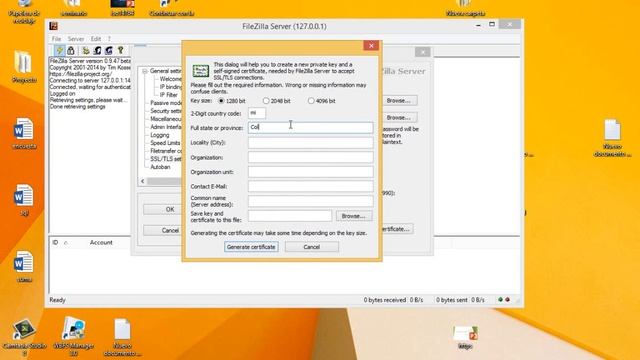The height and width of the screenshot is (360, 640).
Task: Click the third toolbar icon after the padlock
Action: 109,50
